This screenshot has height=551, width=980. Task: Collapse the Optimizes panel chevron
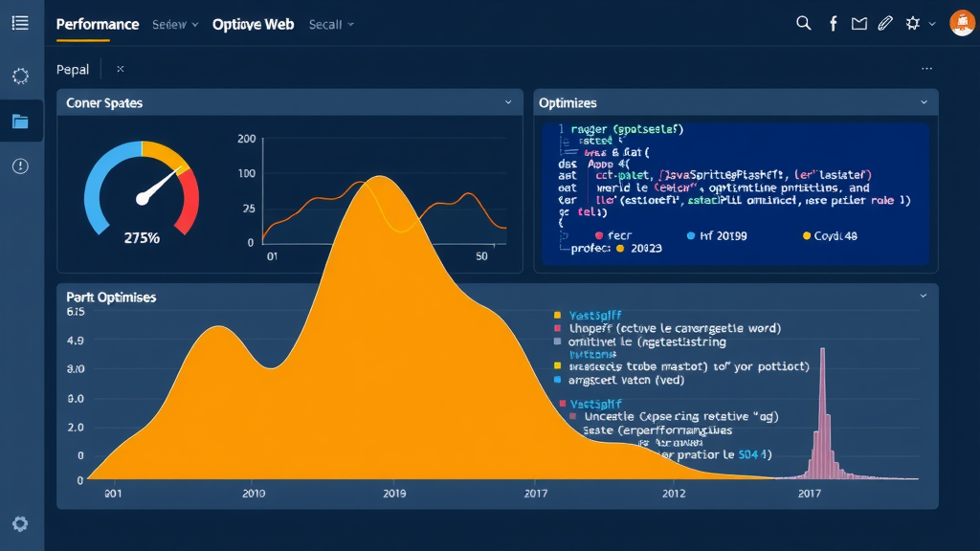[924, 101]
